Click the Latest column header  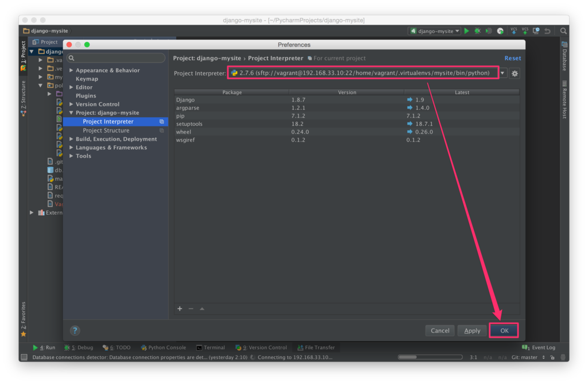462,92
